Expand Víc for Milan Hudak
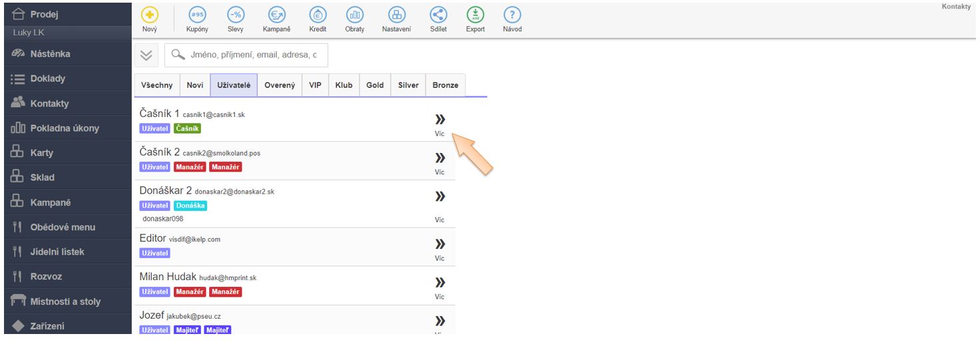980x342 pixels. point(439,282)
